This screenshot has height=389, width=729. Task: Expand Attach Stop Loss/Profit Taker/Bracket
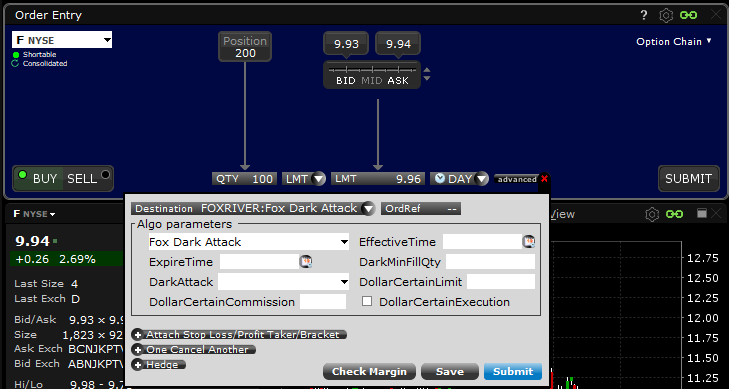[239, 335]
